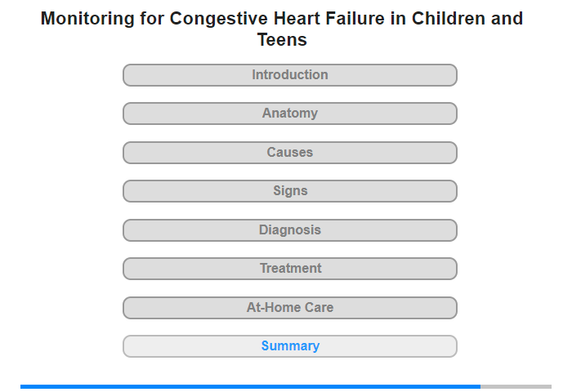Viewport: 572px width, 392px height.
Task: Open the Signs section
Action: 289,191
